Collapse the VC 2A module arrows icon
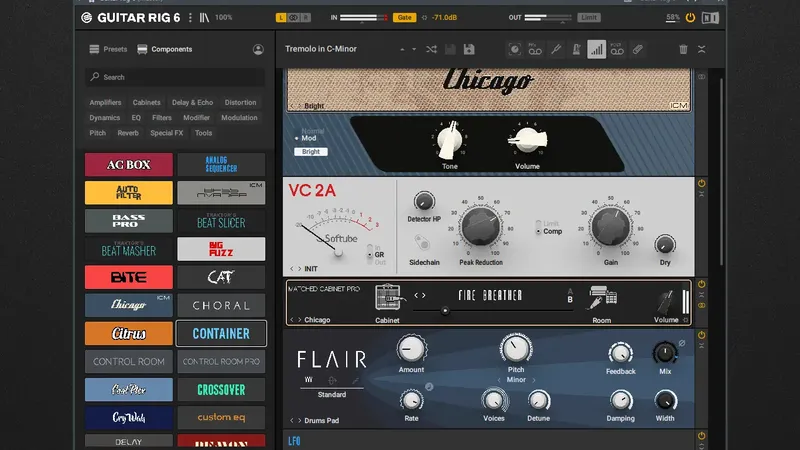This screenshot has width=800, height=450. 702,194
